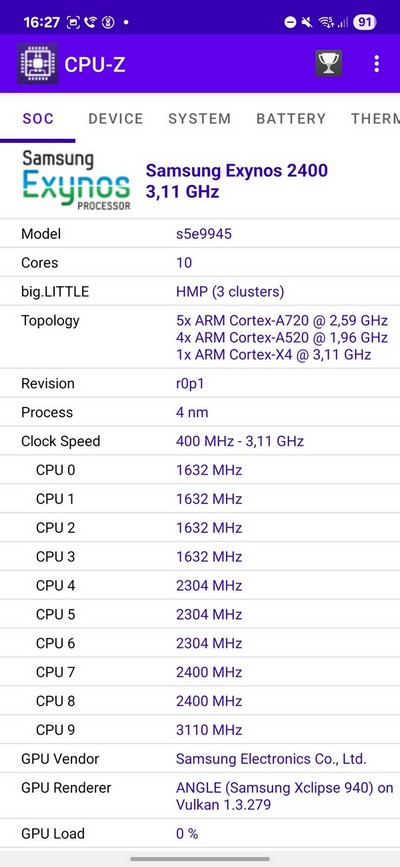Open the partially visible THERMAL tab
The height and width of the screenshot is (867, 400).
pyautogui.click(x=375, y=118)
